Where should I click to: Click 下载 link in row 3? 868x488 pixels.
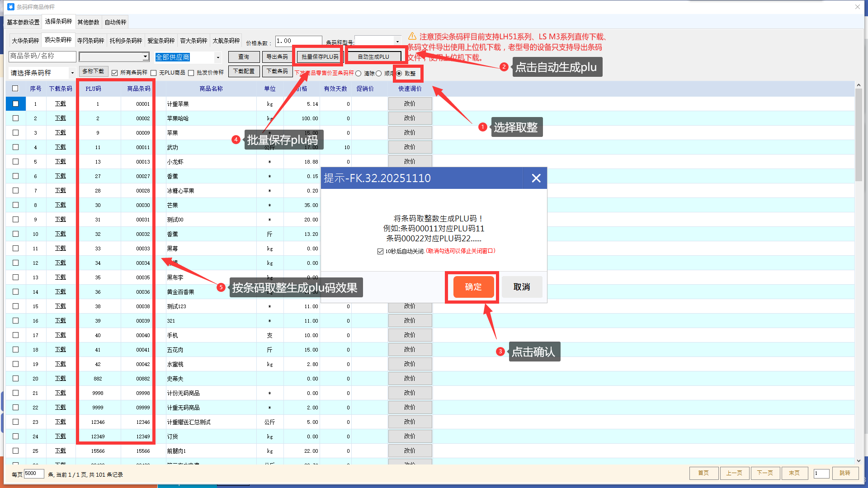coord(60,133)
